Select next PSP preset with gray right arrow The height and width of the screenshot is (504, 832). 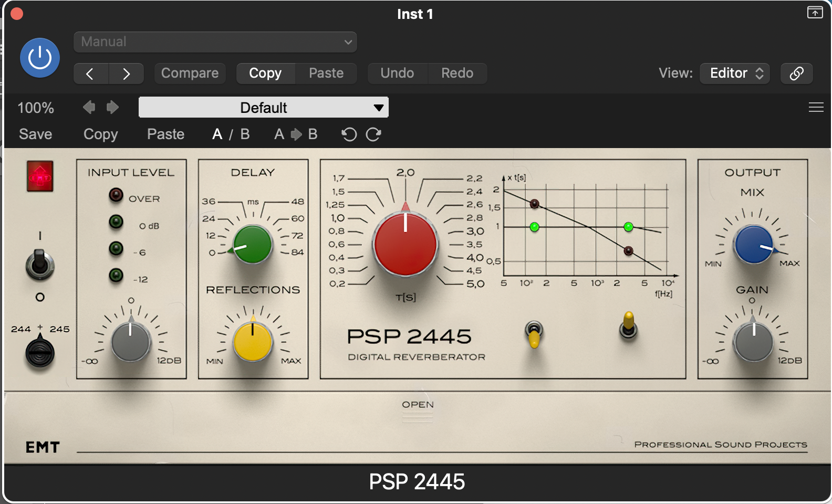112,108
